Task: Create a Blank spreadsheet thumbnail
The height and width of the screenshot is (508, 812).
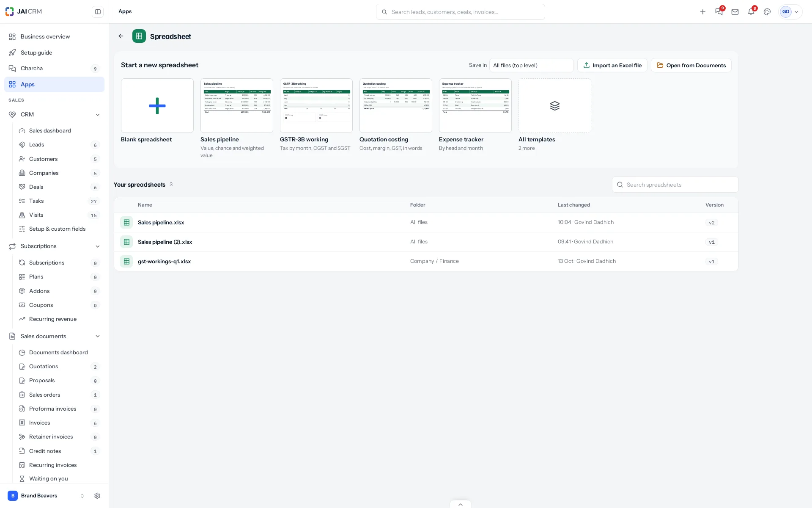Action: coord(157,106)
